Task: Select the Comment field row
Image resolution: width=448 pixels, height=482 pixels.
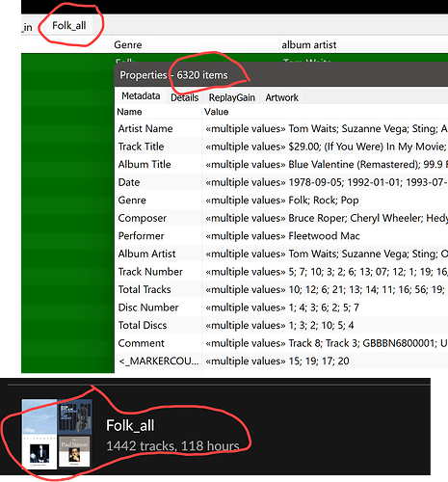Action: click(281, 343)
